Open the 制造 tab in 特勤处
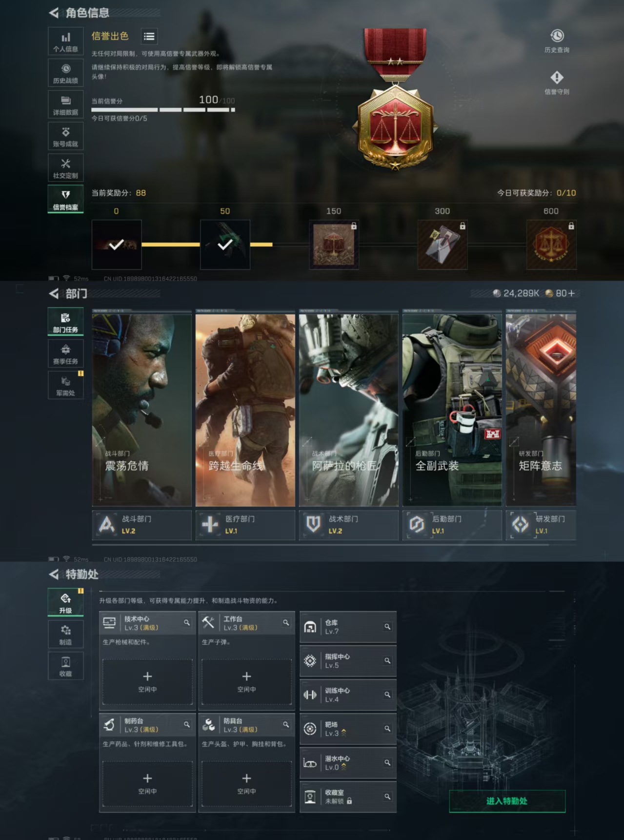The image size is (624, 840). [65, 635]
